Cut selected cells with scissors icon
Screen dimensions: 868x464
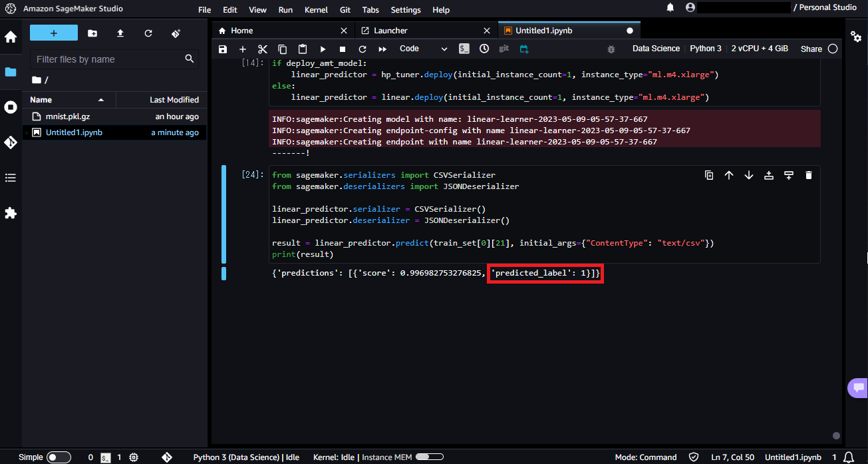point(263,49)
